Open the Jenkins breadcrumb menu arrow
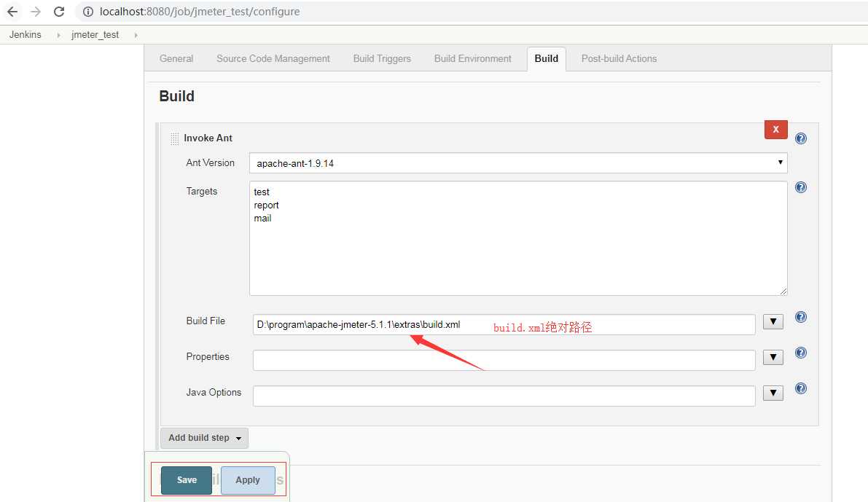 (x=58, y=35)
